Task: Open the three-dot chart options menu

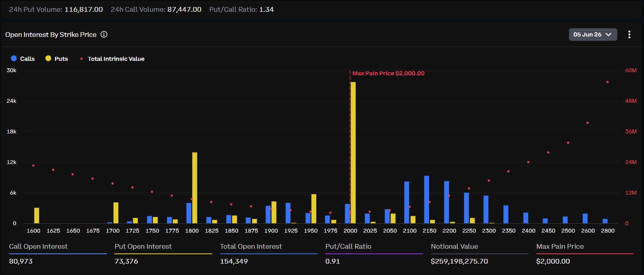Action: (629, 35)
